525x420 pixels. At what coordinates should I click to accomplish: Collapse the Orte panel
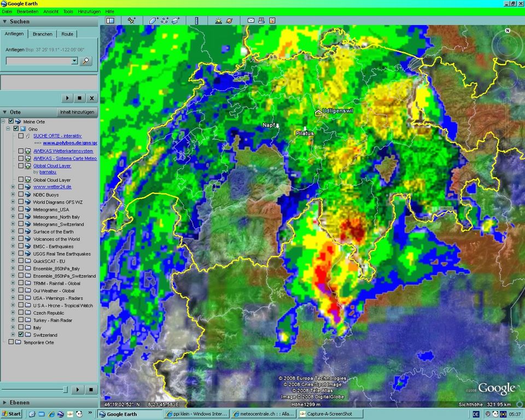click(5, 112)
